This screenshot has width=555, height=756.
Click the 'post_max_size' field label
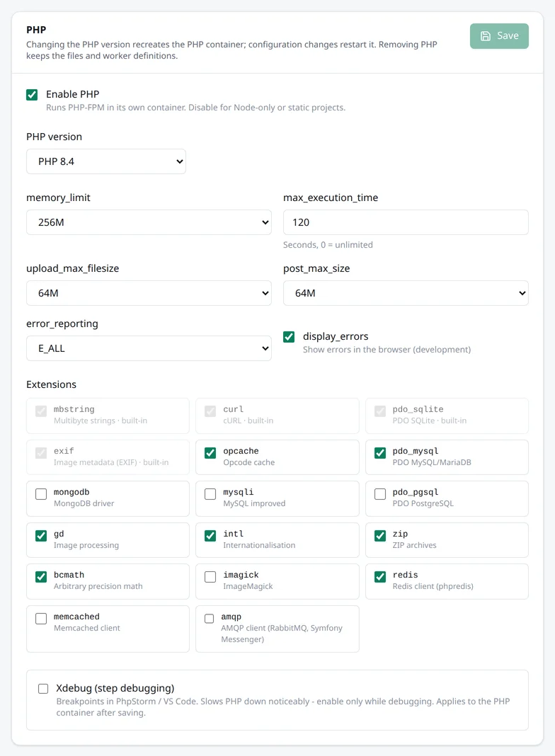[316, 268]
